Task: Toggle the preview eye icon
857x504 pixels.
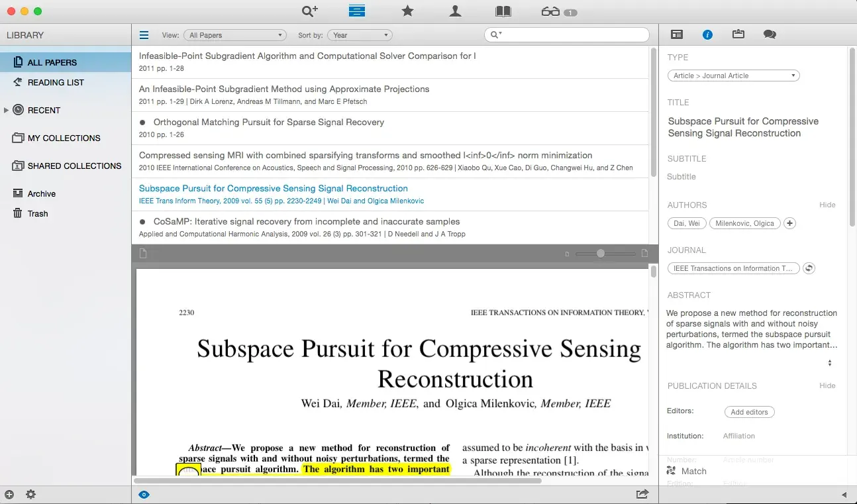Action: click(144, 494)
